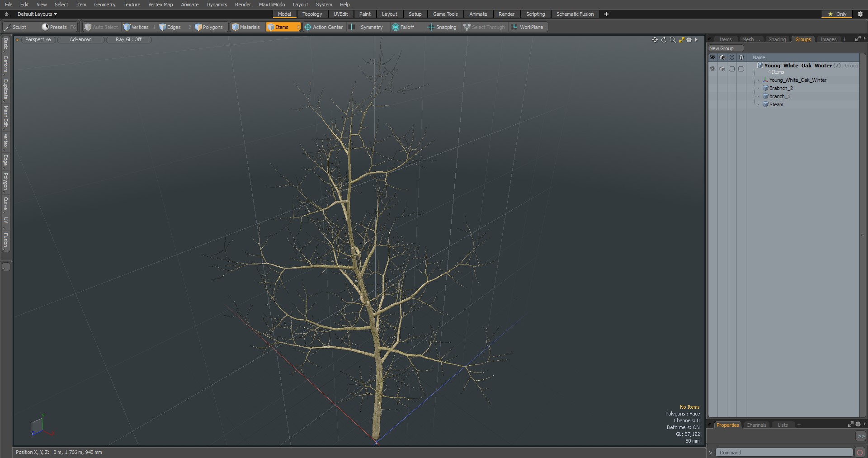Click the viewport pan (move) icon

(655, 40)
